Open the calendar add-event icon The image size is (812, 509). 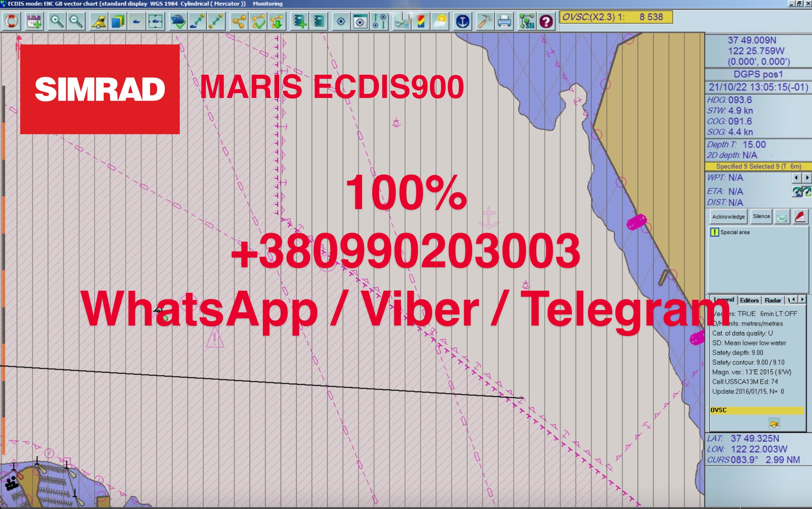[x=34, y=22]
